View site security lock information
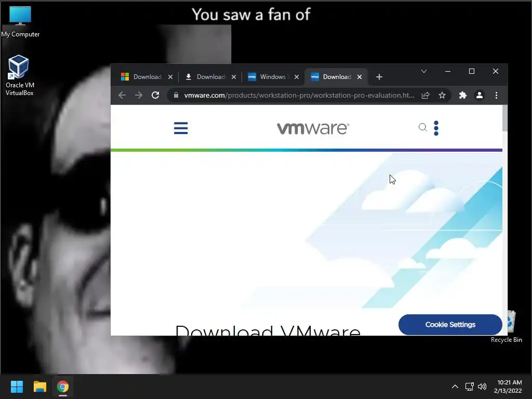This screenshot has height=399, width=532. click(x=176, y=96)
